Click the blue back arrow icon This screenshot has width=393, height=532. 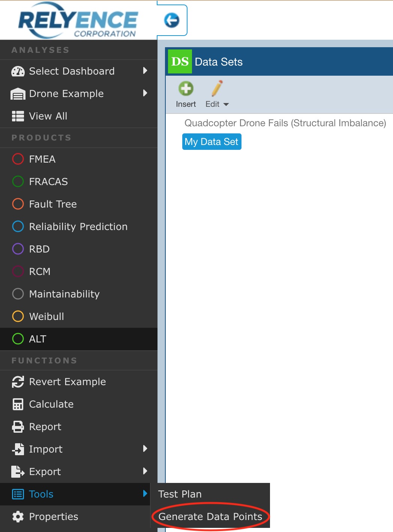point(172,20)
